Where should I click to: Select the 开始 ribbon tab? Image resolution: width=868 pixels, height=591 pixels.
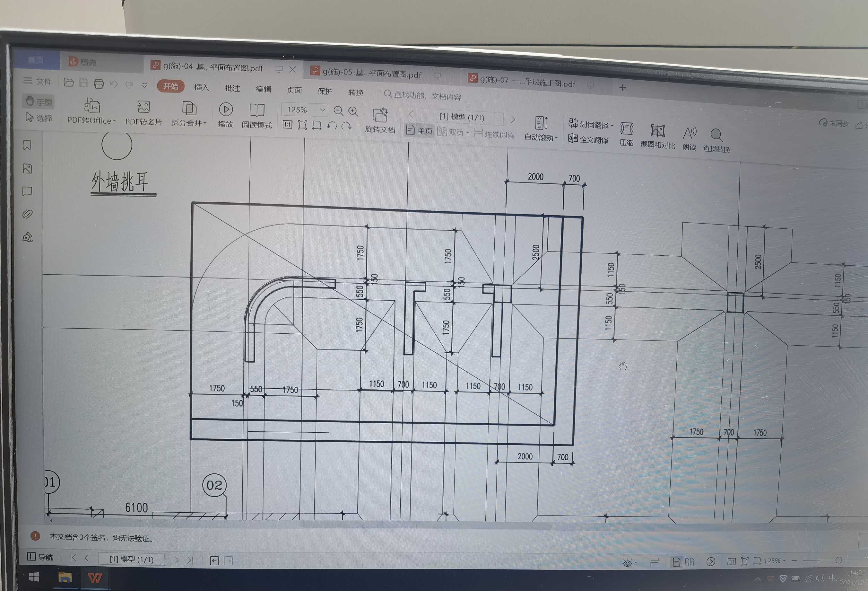[x=171, y=86]
